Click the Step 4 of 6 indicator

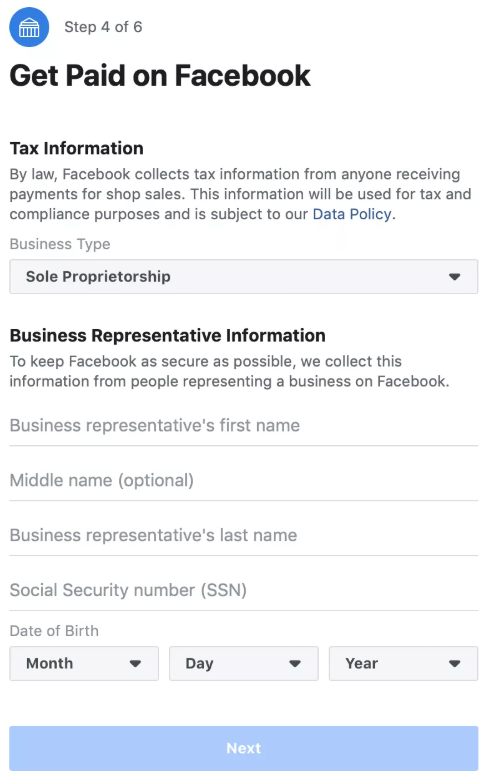[103, 27]
